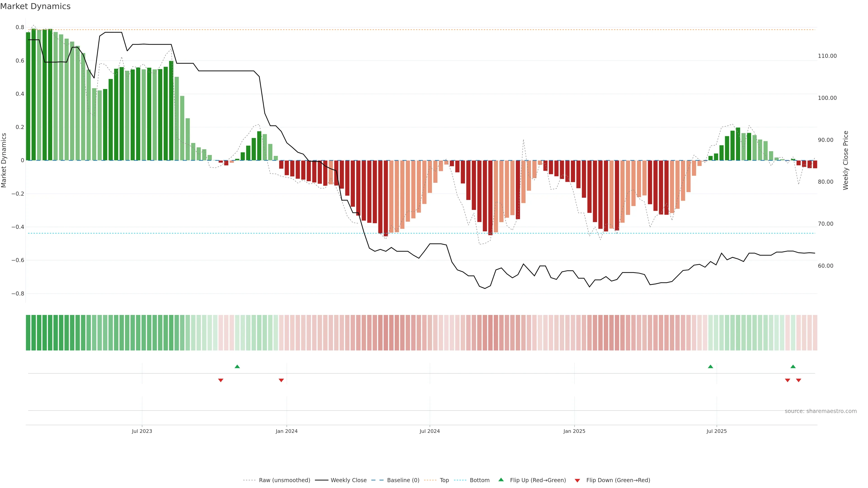Click the Market Dynamics chart title

coord(35,6)
